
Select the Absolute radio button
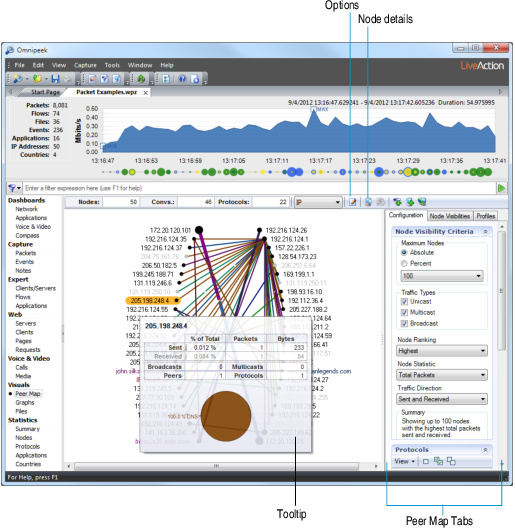(x=404, y=252)
